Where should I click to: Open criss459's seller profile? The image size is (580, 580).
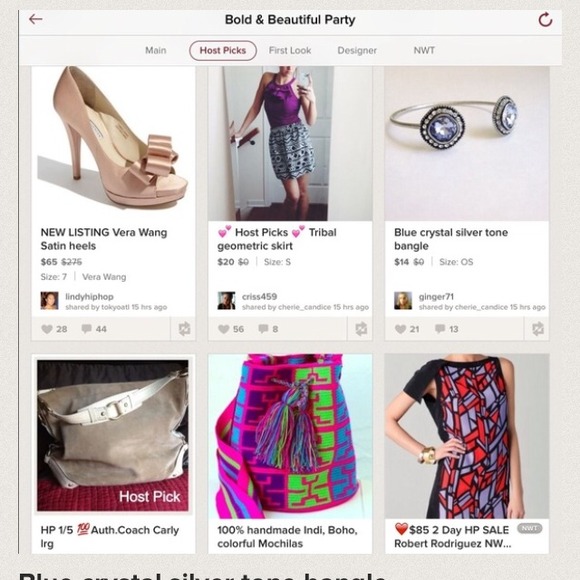tap(259, 297)
